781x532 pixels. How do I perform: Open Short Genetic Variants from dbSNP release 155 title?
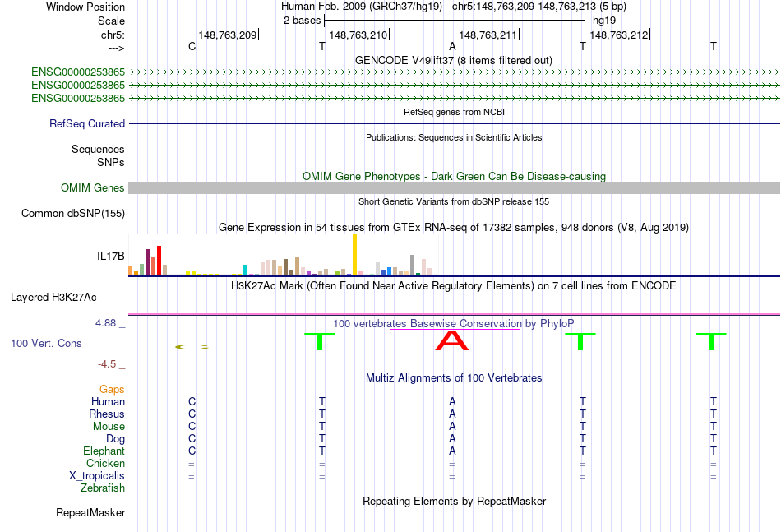(454, 201)
